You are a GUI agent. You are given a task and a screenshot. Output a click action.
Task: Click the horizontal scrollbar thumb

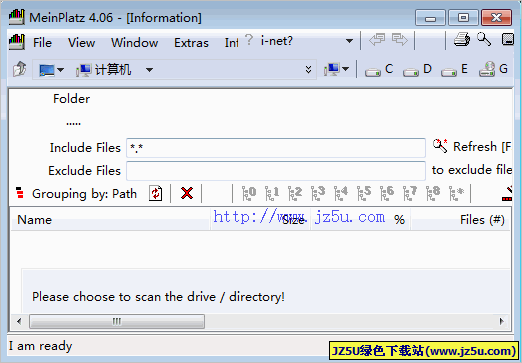(117, 321)
